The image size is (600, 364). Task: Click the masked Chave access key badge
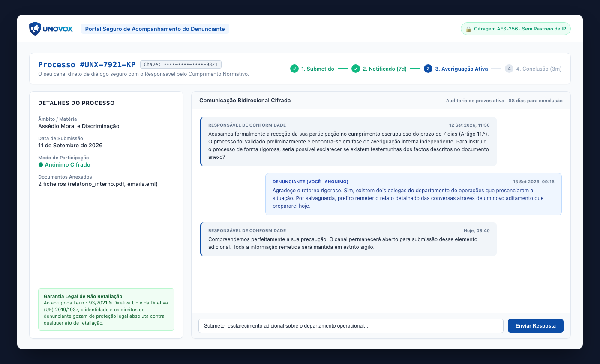tap(181, 65)
